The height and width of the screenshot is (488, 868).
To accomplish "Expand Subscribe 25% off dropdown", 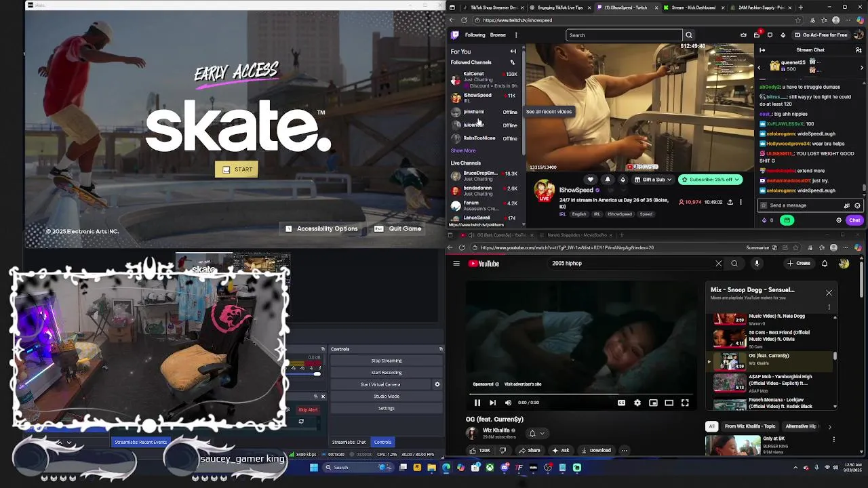I will 738,180.
